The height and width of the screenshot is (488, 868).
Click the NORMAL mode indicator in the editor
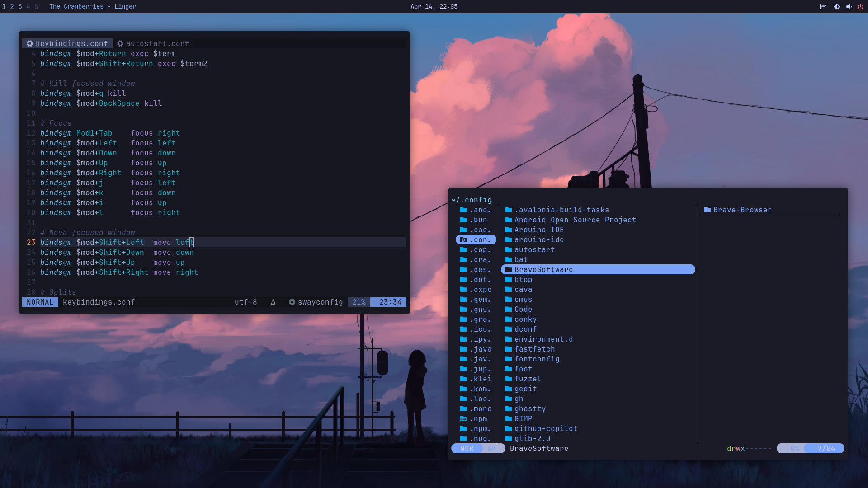40,302
